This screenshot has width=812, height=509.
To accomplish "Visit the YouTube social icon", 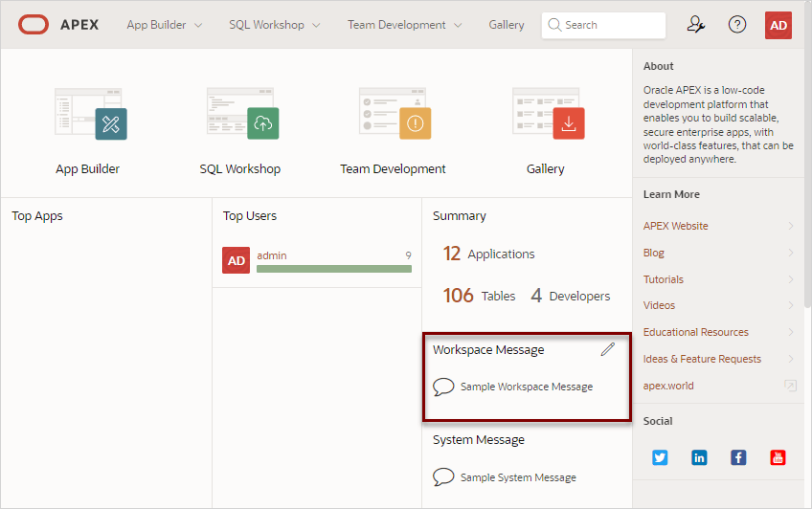I will tap(778, 457).
